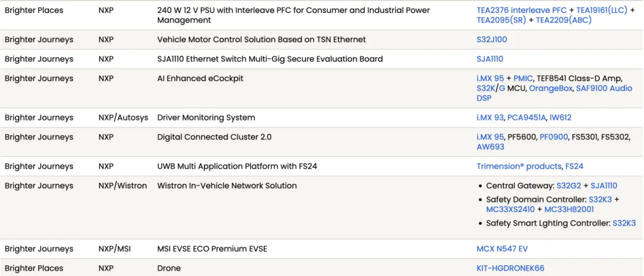The height and width of the screenshot is (276, 644).
Task: Click the S32J100 product link
Action: (491, 39)
